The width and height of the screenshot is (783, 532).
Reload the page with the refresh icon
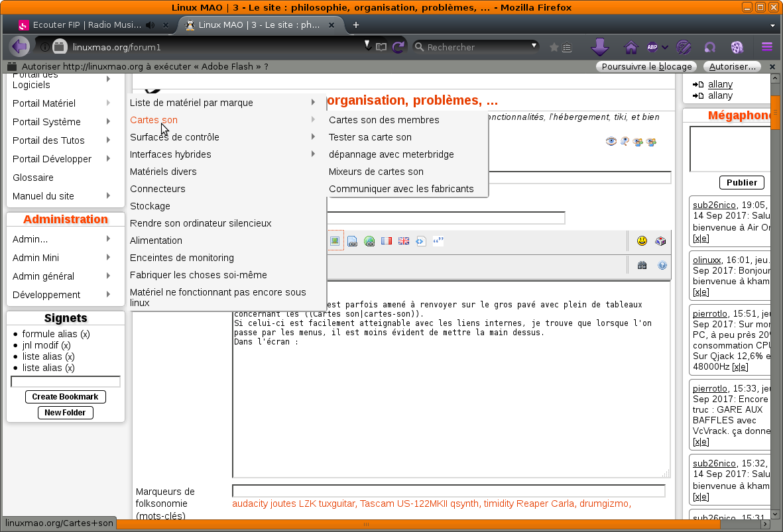click(398, 47)
